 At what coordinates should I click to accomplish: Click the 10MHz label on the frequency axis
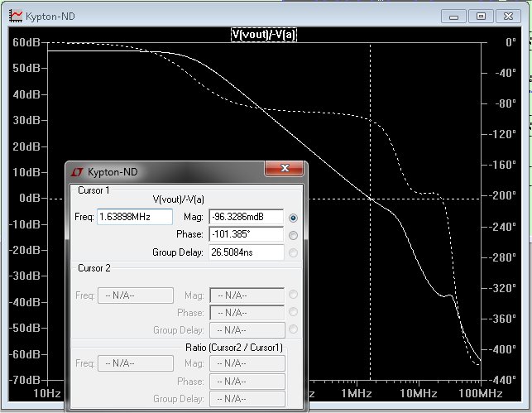[x=419, y=393]
